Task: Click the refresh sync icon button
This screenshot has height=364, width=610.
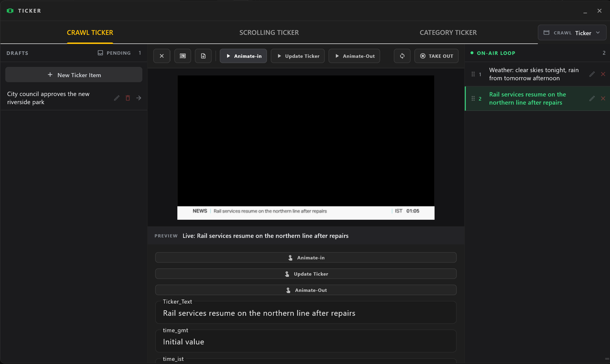Action: [x=402, y=56]
